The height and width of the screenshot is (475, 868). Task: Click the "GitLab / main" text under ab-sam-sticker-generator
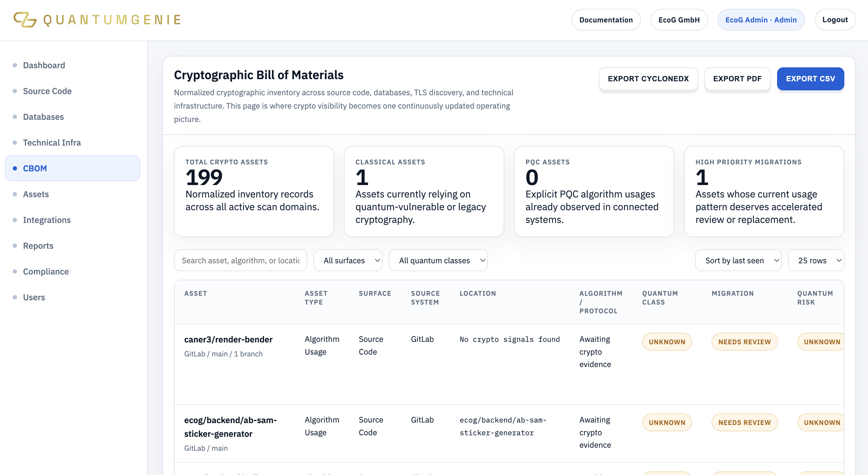[x=206, y=448]
